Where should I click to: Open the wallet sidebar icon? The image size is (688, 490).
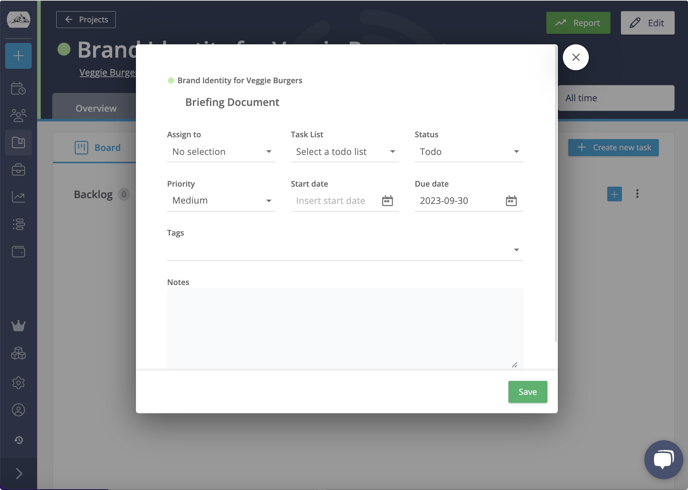point(18,252)
